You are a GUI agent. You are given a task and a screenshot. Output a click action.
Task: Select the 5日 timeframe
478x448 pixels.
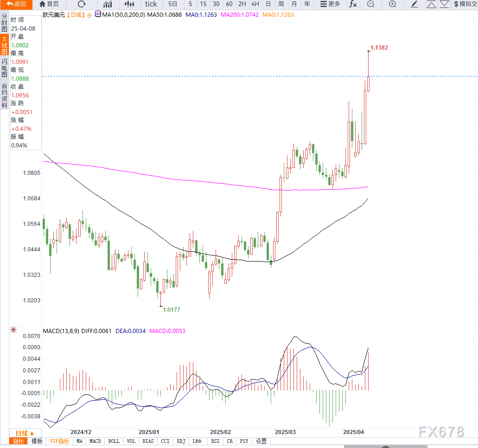point(173,4)
